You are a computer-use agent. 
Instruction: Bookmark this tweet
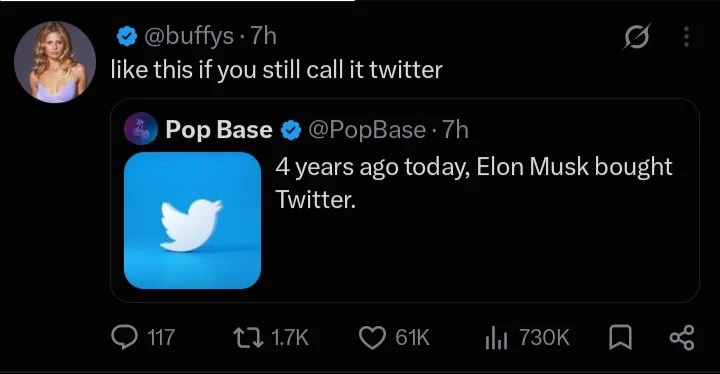(620, 338)
